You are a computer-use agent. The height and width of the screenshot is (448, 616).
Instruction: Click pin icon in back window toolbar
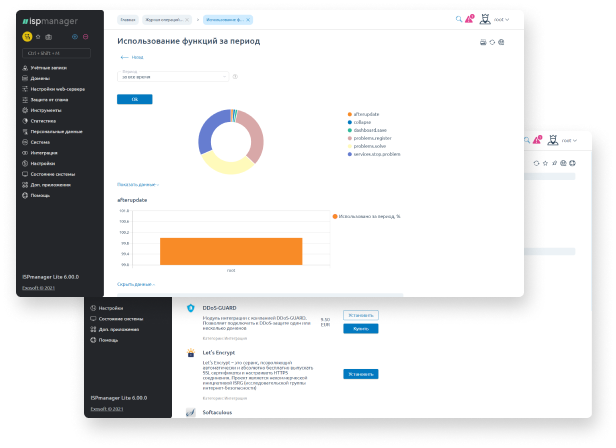click(x=554, y=163)
